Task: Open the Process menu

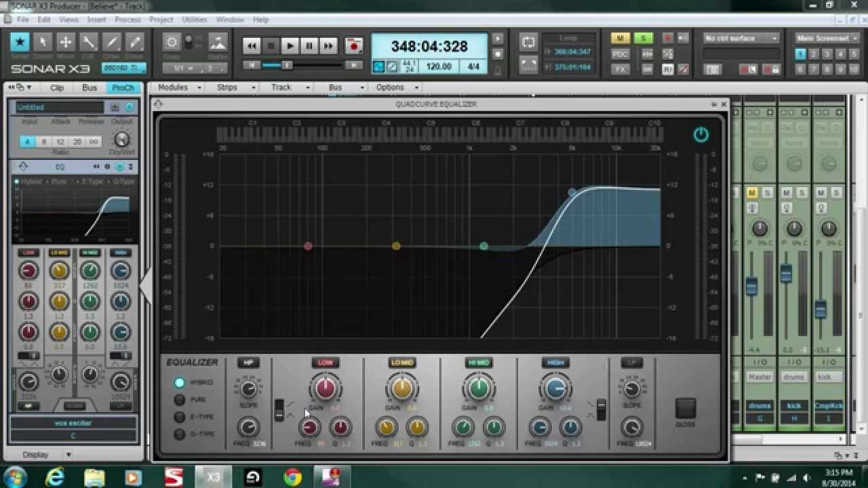Action: coord(128,20)
